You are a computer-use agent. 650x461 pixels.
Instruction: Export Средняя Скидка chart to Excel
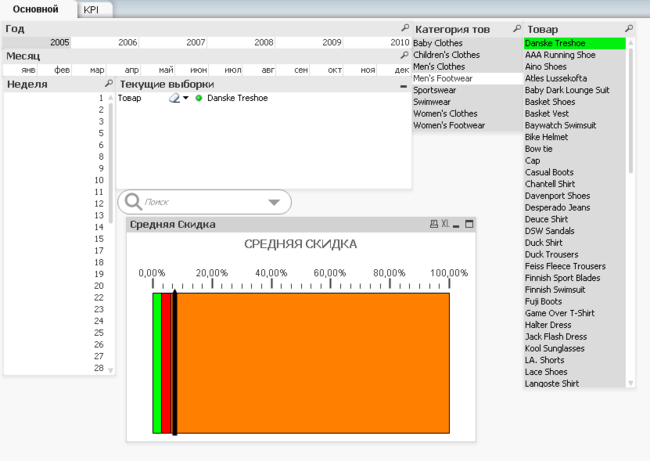(x=444, y=225)
